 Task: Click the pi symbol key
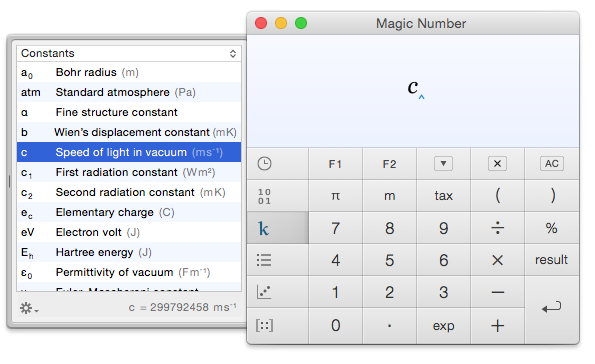(x=335, y=196)
